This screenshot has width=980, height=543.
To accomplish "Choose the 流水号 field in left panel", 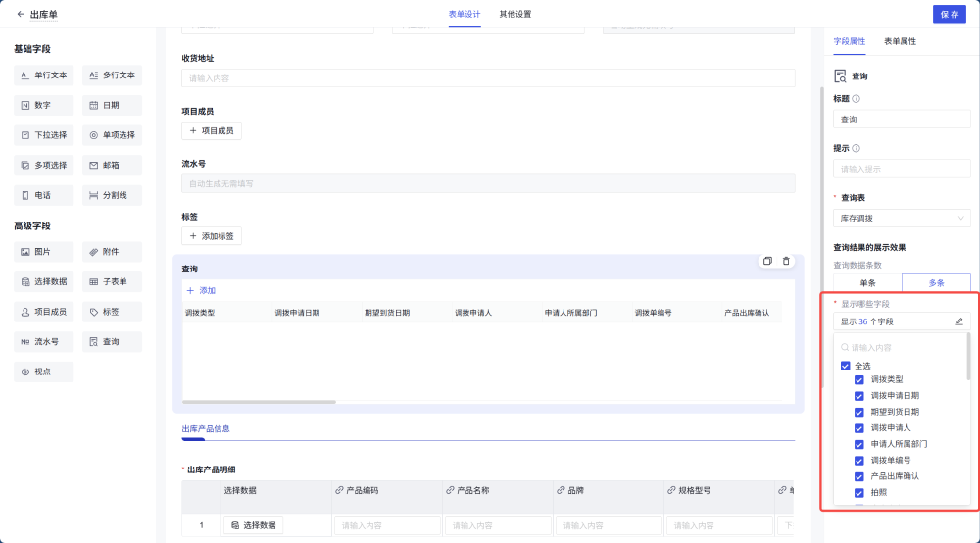I will pos(43,342).
